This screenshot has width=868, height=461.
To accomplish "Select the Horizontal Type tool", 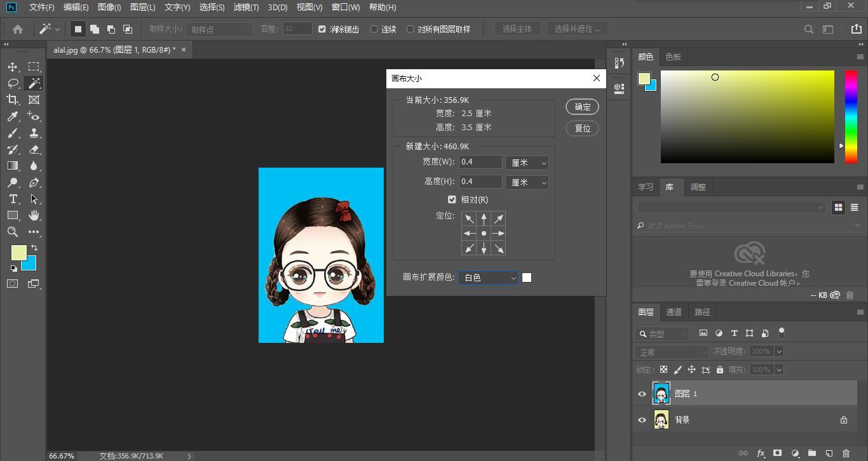I will [x=13, y=199].
